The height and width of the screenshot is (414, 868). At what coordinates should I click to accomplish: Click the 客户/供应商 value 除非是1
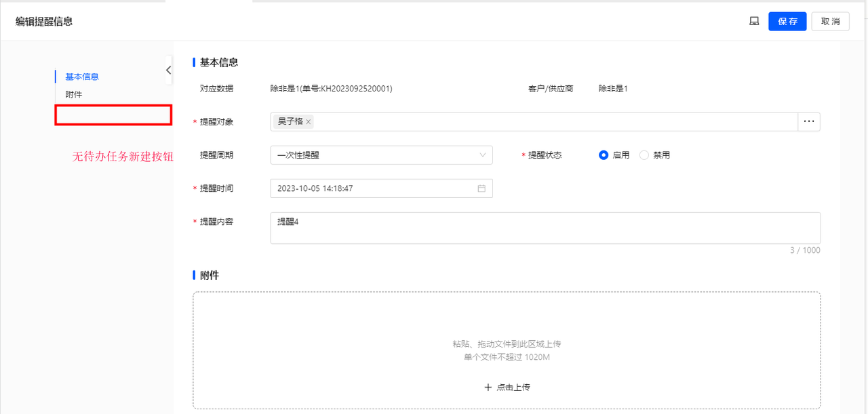613,89
